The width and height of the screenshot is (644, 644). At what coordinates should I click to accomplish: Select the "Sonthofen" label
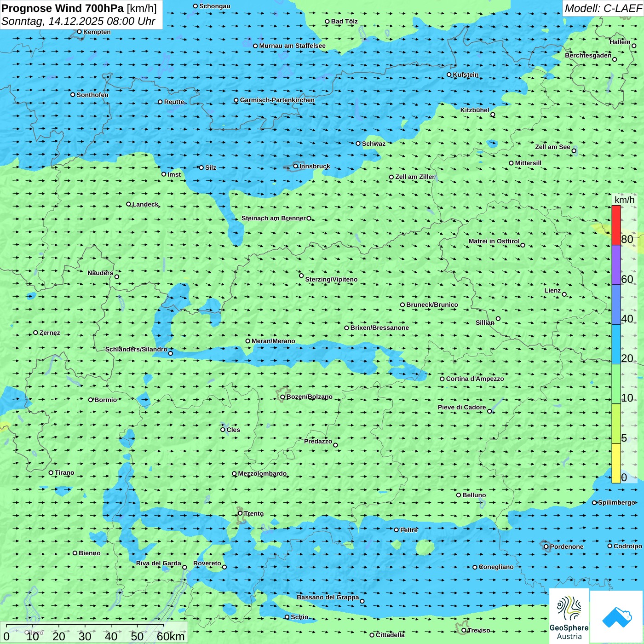(92, 95)
